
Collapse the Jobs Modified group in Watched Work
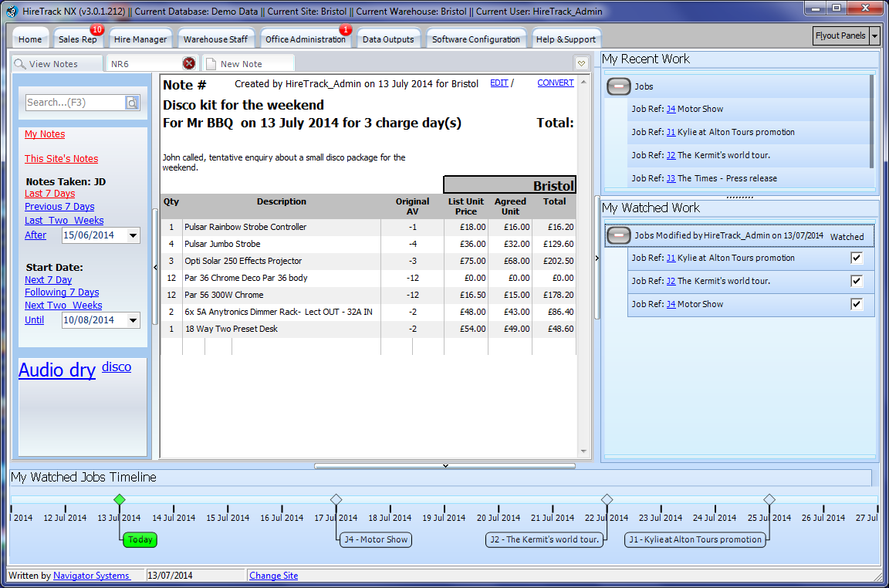coord(619,235)
